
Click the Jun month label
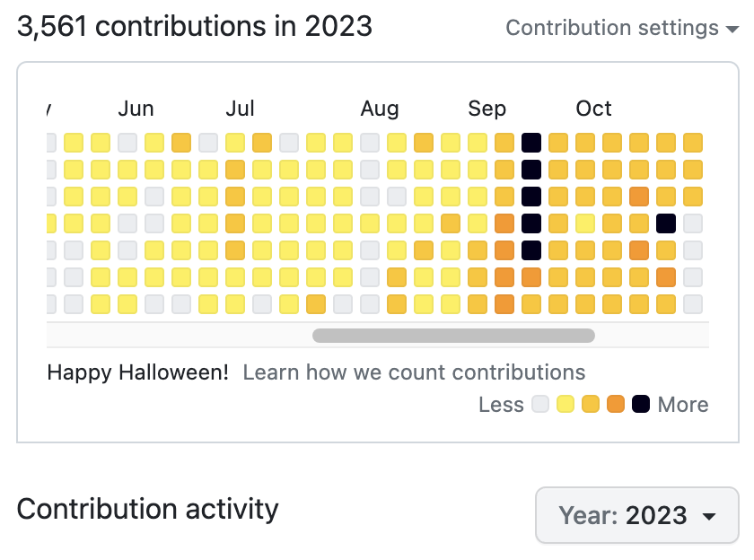(x=136, y=109)
